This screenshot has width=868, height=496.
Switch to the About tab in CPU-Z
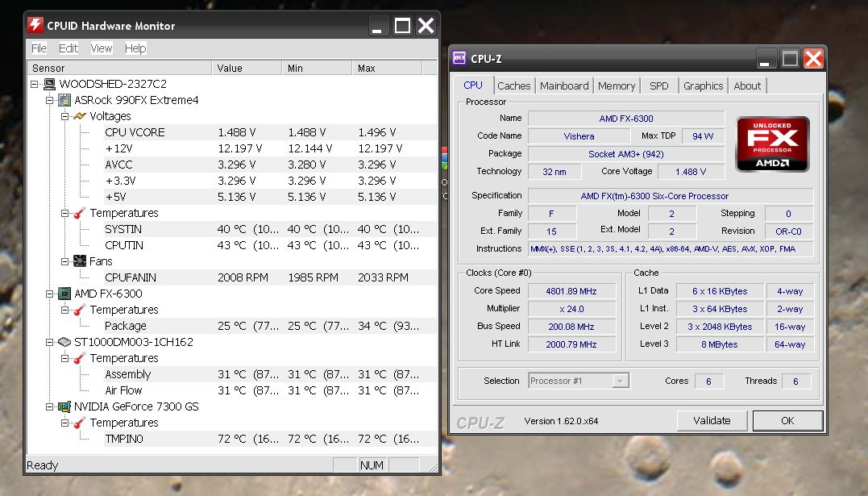pyautogui.click(x=747, y=86)
